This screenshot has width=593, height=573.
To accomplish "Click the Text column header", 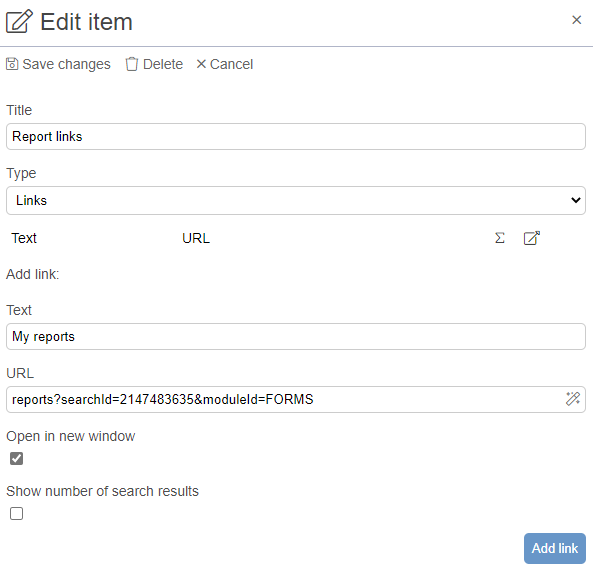I will 24,238.
